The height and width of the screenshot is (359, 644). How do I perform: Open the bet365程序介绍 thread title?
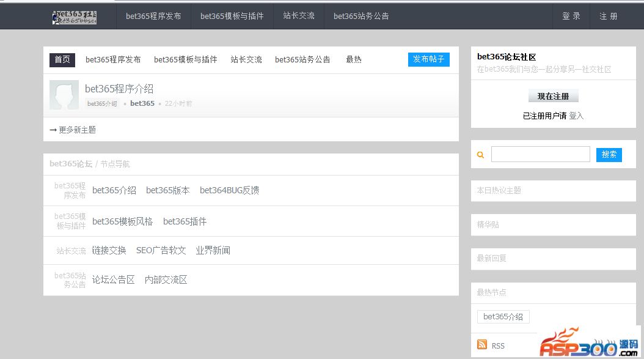click(x=119, y=89)
